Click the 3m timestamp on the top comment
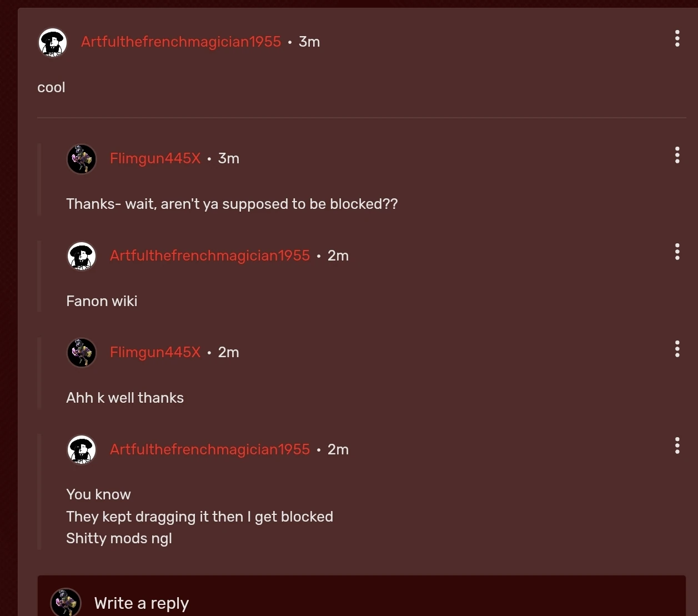698x616 pixels. (x=309, y=41)
